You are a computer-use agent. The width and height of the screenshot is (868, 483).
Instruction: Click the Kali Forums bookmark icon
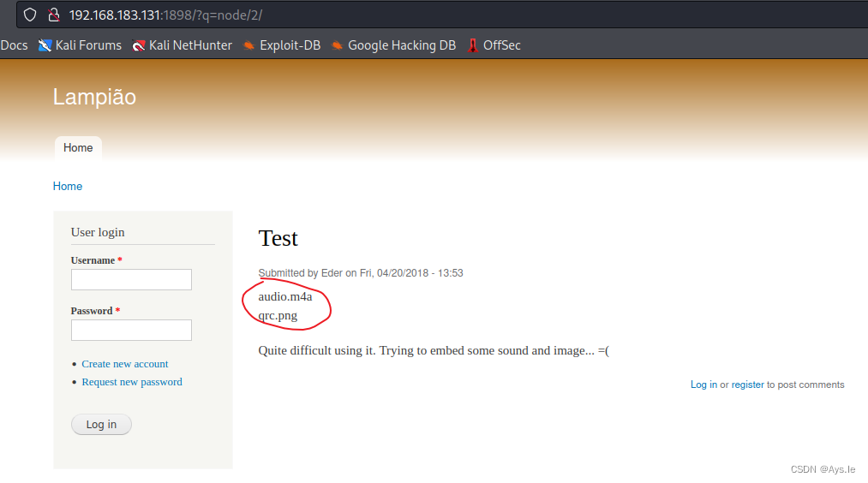tap(45, 45)
